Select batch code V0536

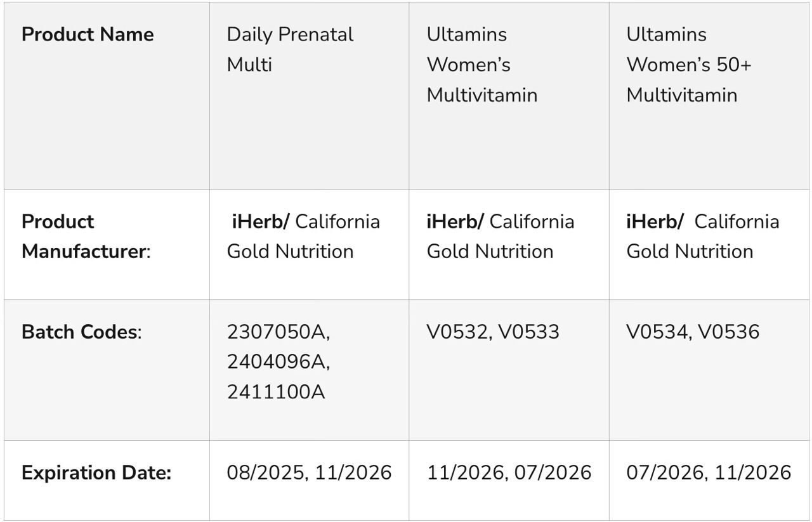(x=728, y=332)
